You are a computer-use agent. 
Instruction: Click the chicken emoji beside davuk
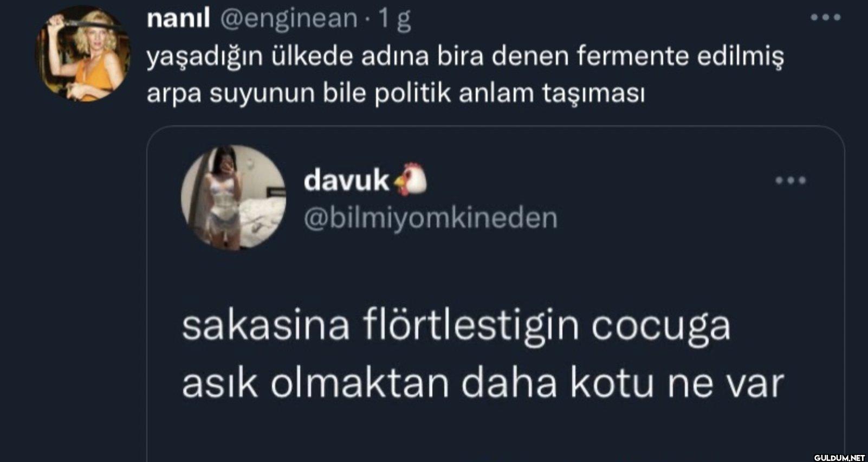410,179
